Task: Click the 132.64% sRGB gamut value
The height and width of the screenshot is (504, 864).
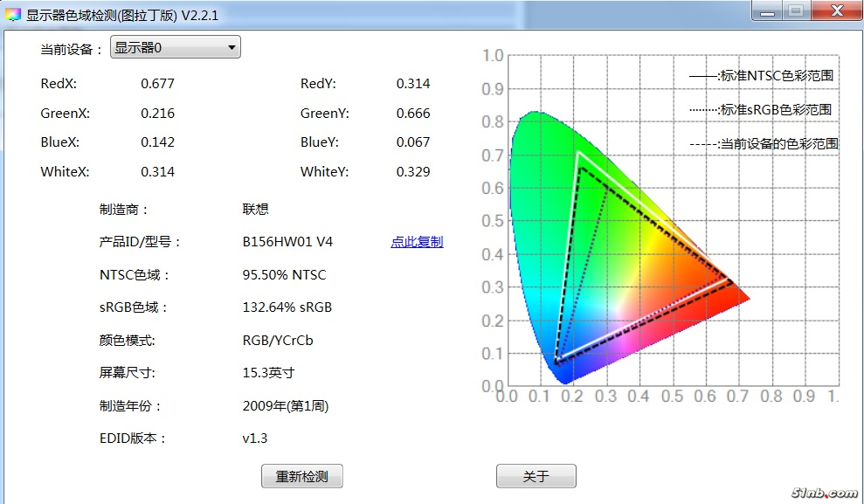Action: 287,307
